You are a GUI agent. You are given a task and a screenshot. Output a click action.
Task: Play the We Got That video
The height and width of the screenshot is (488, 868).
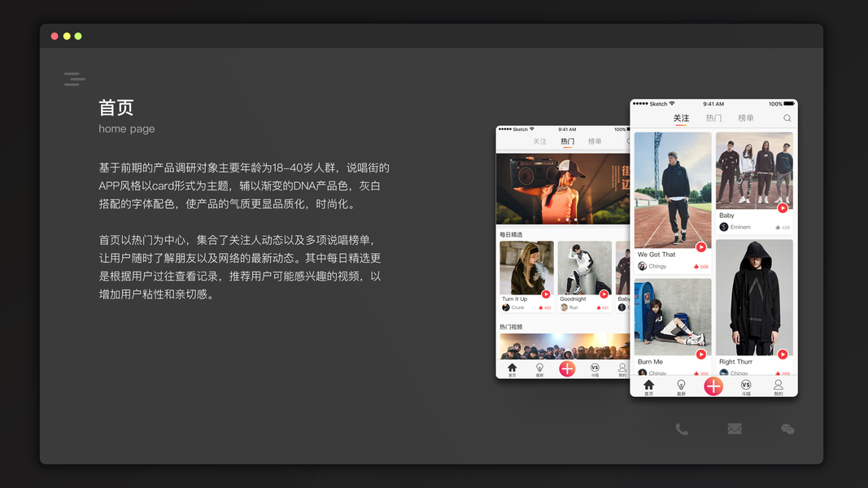[x=700, y=246]
